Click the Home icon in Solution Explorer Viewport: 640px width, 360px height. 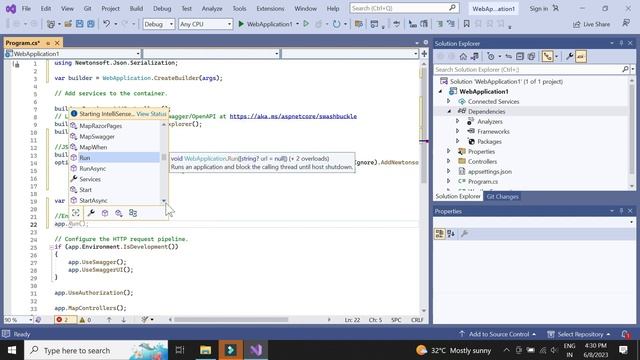(463, 57)
